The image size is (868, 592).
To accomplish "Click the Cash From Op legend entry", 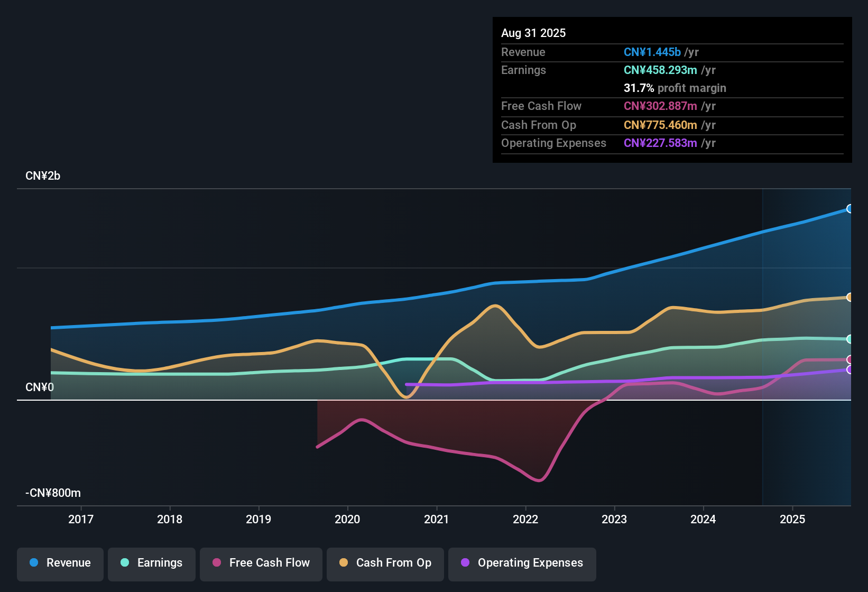I will pyautogui.click(x=385, y=563).
